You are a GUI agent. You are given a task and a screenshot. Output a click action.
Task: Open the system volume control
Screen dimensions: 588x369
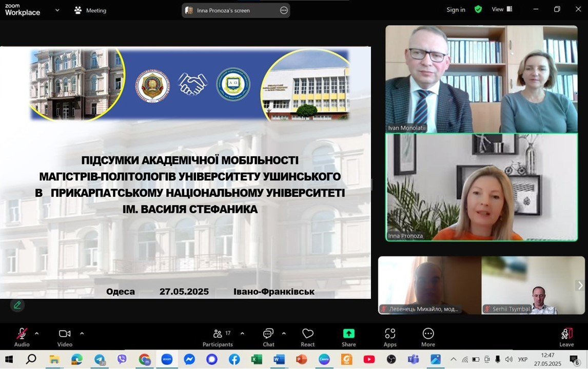[508, 360]
